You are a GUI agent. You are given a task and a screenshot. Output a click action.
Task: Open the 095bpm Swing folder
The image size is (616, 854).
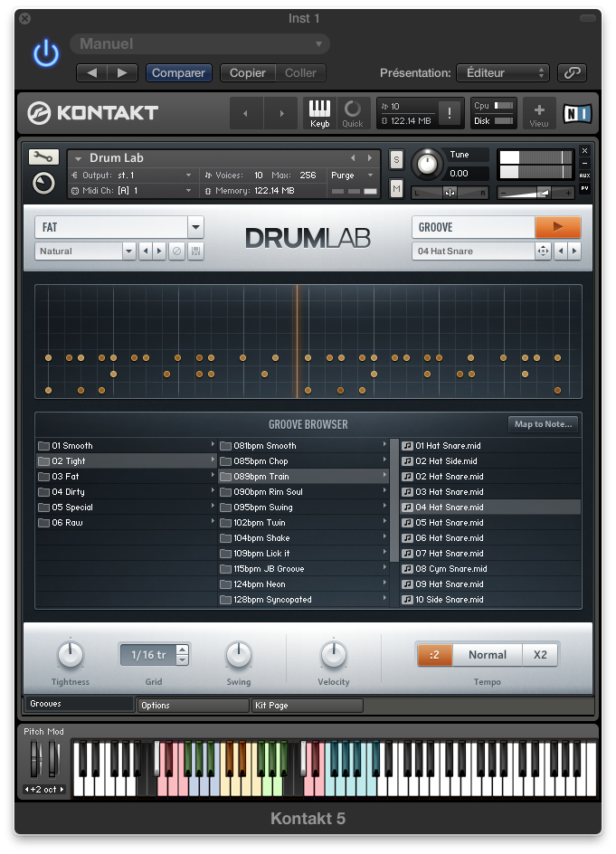[303, 507]
